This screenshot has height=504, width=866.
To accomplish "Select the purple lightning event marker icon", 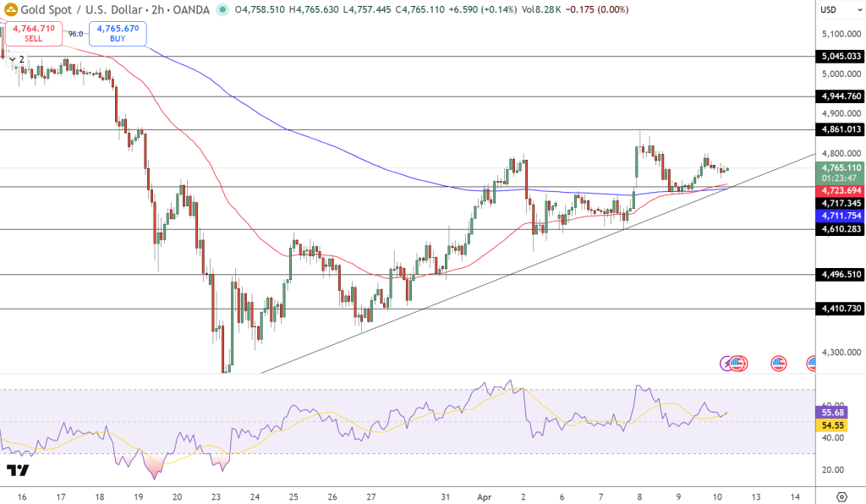I will tap(724, 364).
